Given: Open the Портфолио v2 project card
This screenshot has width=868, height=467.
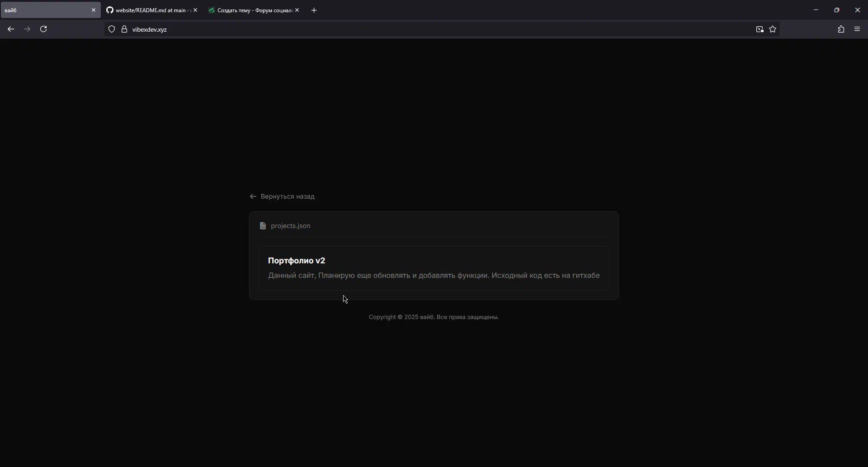Looking at the screenshot, I should coord(434,268).
